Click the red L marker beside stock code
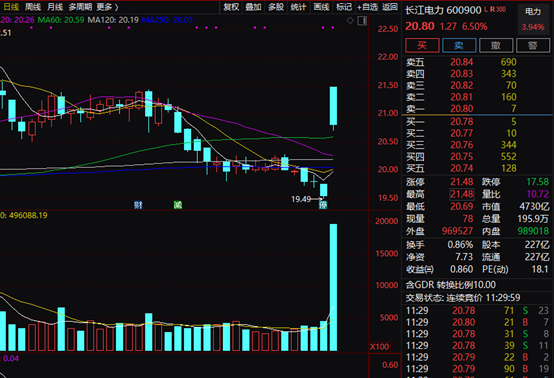The height and width of the screenshot is (378, 554). [x=486, y=10]
